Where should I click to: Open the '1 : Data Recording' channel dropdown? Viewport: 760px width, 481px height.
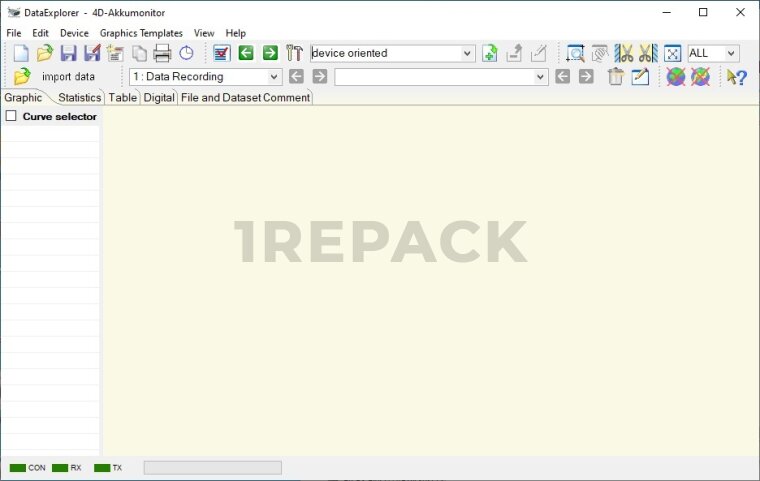coord(274,77)
